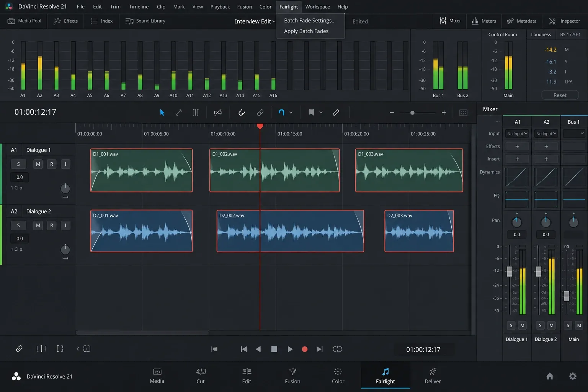Open marker color options chevron
588x392 pixels.
(x=321, y=113)
